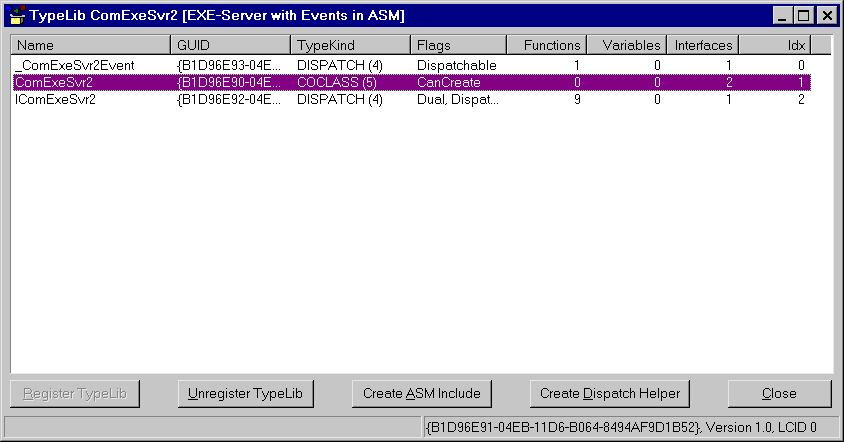Viewport: 844px width, 442px height.
Task: Click the GUID cell of IComExeSvr2 row
Action: 229,100
